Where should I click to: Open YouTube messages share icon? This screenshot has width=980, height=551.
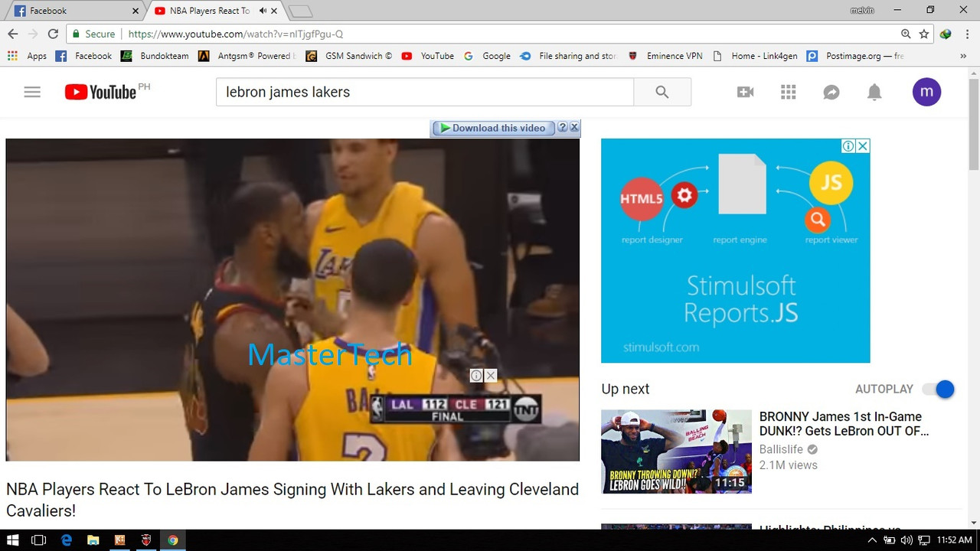coord(831,92)
